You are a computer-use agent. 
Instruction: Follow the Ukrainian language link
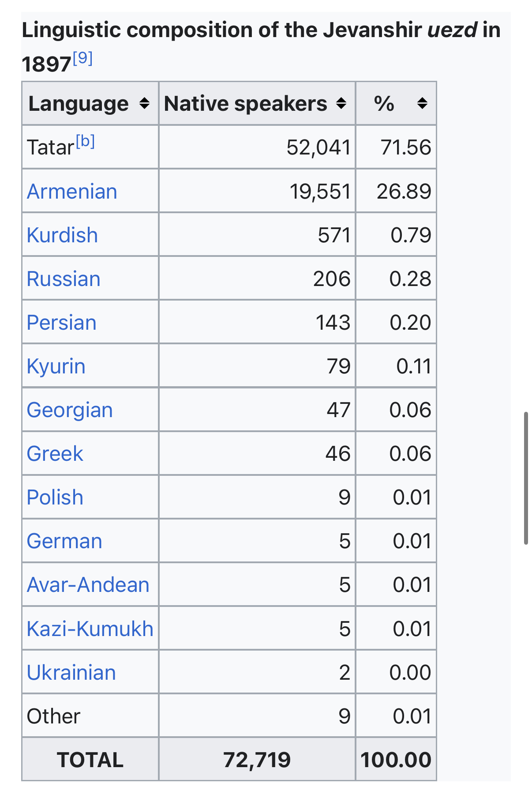tap(71, 672)
